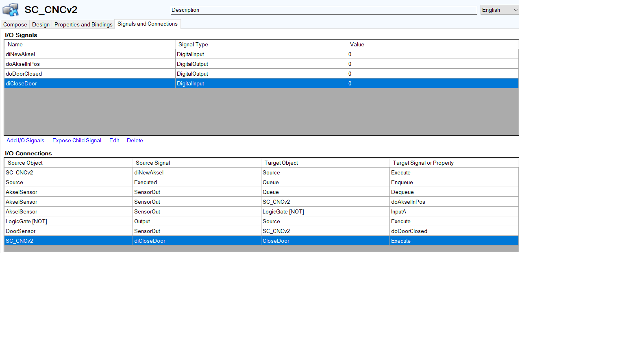Click the Edit link under I/O Signals

[114, 140]
